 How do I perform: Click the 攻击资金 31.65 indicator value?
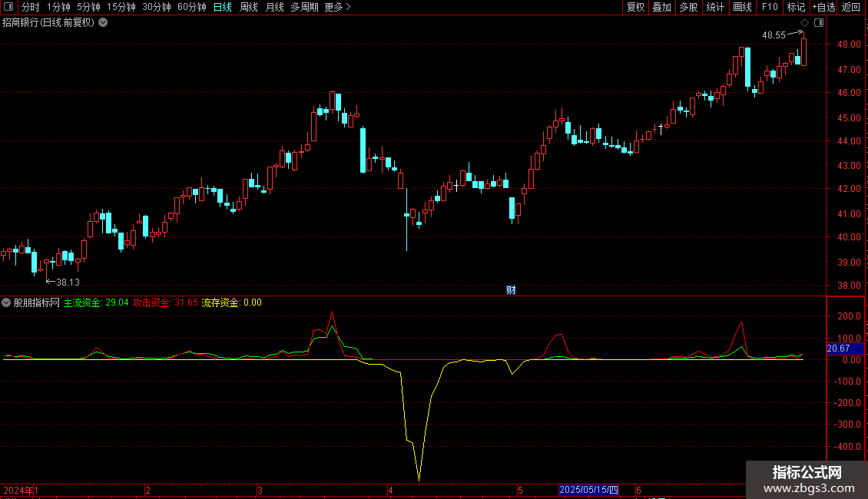click(165, 302)
